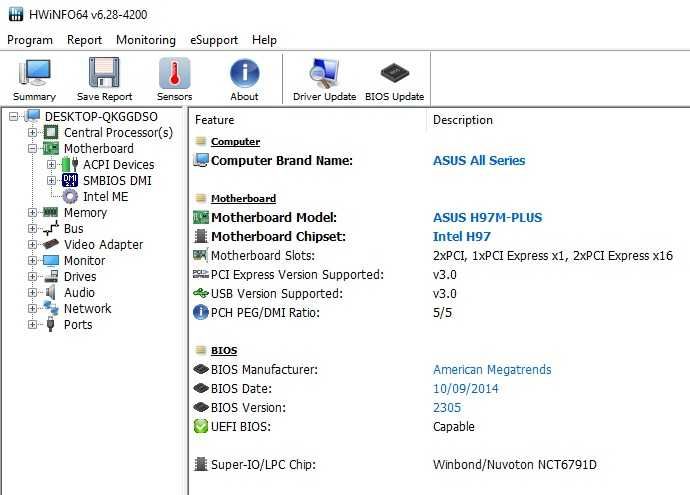The width and height of the screenshot is (690, 495).
Task: Select the Motherboard tree label
Action: 99,148
